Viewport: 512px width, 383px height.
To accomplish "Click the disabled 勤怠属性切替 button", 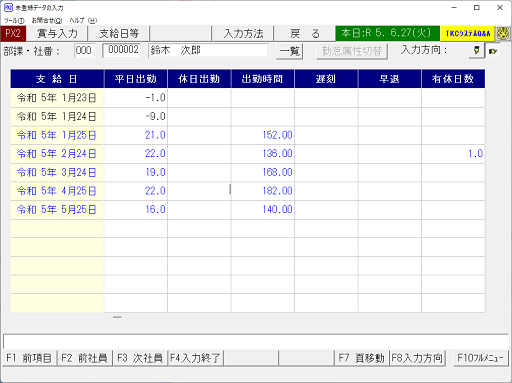I will (352, 51).
